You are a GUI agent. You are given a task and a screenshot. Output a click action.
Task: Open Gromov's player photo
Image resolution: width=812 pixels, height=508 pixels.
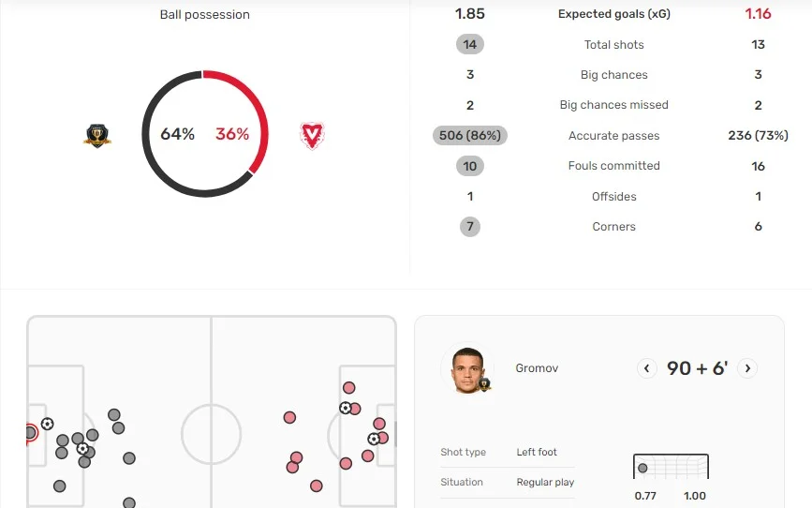tap(465, 369)
